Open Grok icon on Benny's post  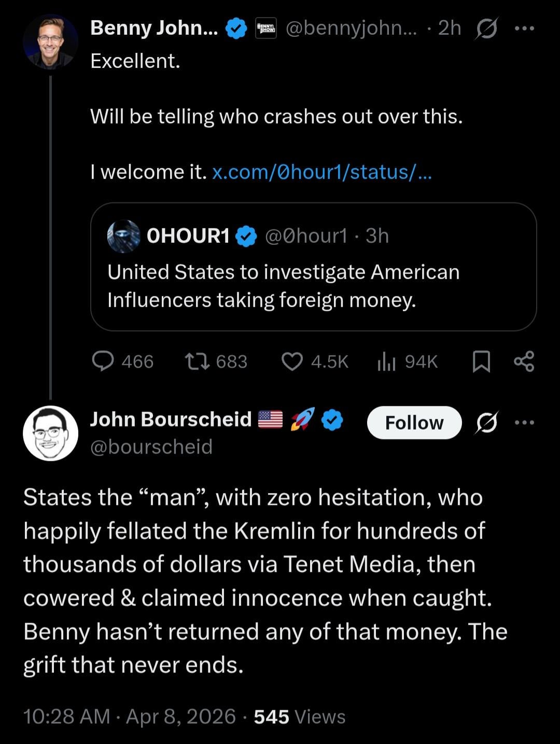point(486,29)
